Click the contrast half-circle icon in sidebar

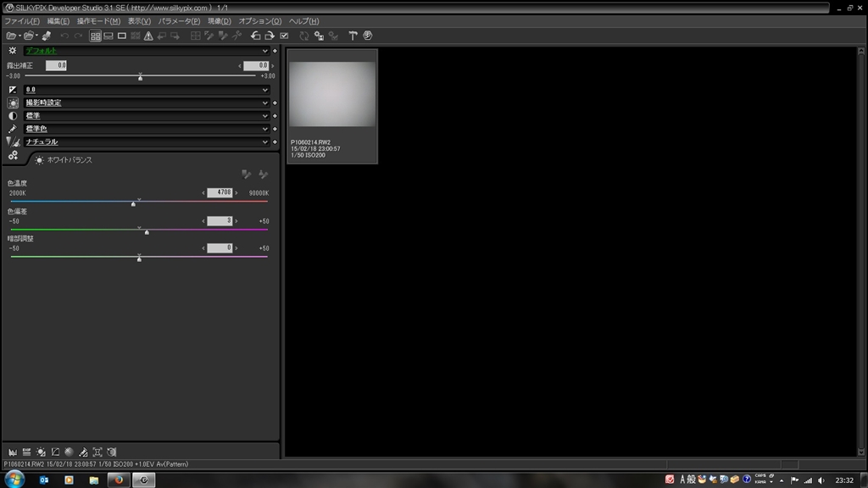coord(13,116)
